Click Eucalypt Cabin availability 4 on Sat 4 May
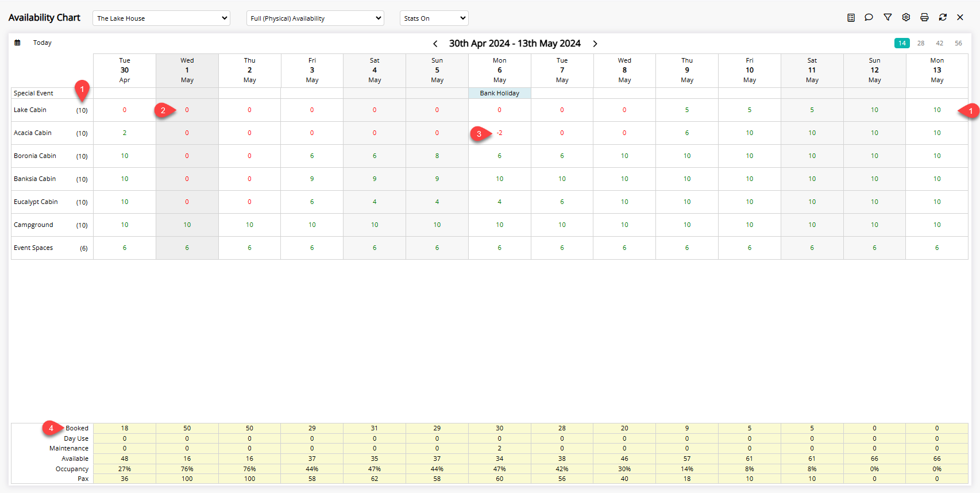Viewport: 980px width, 493px height. (375, 202)
